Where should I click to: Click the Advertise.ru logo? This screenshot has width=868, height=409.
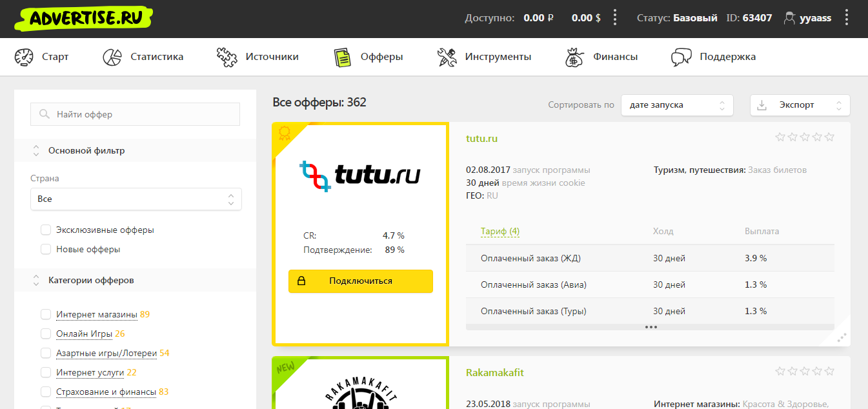click(83, 17)
